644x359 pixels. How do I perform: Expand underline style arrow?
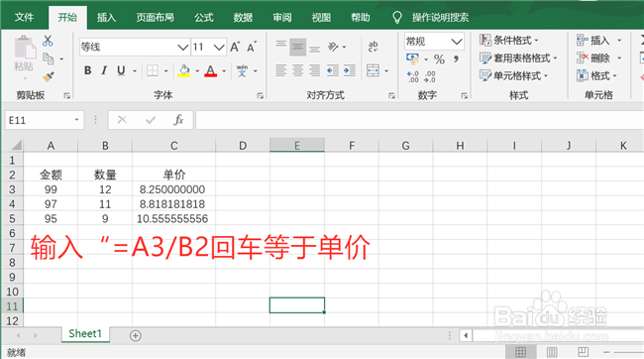[135, 71]
